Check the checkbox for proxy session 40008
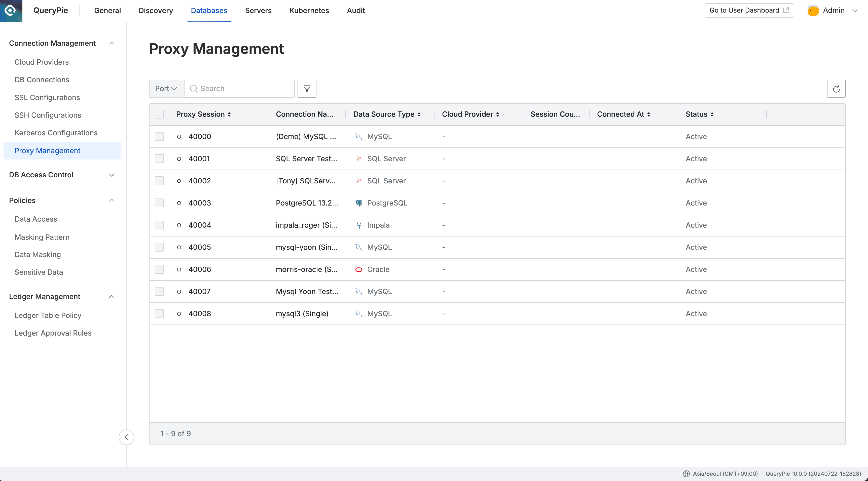 159,313
